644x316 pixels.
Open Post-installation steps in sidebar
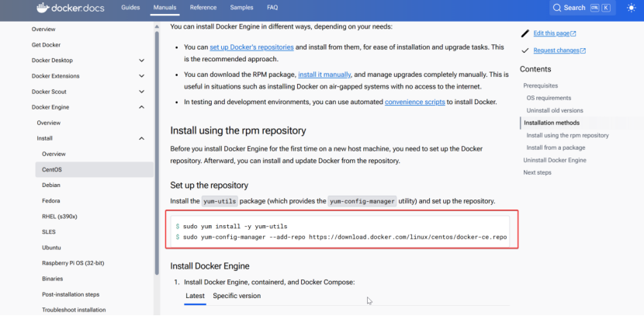pos(71,294)
